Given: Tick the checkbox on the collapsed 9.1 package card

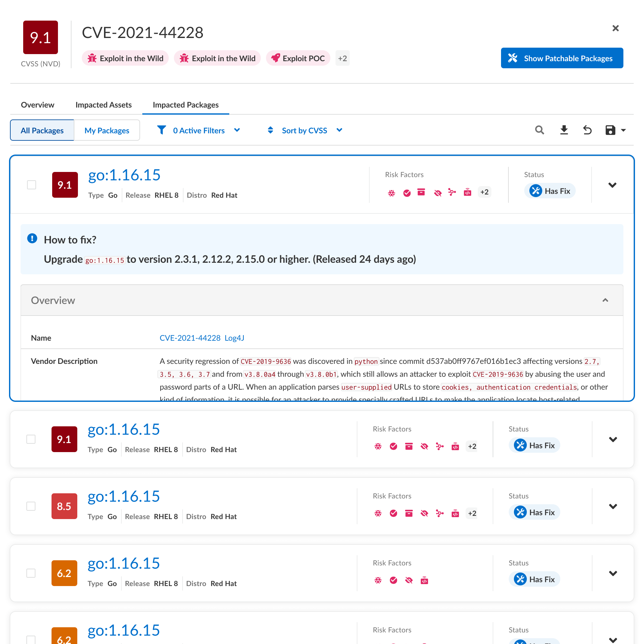Looking at the screenshot, I should [31, 439].
